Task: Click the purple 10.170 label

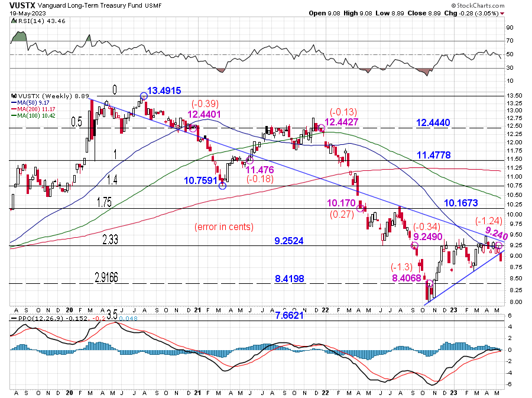Action: tap(341, 203)
